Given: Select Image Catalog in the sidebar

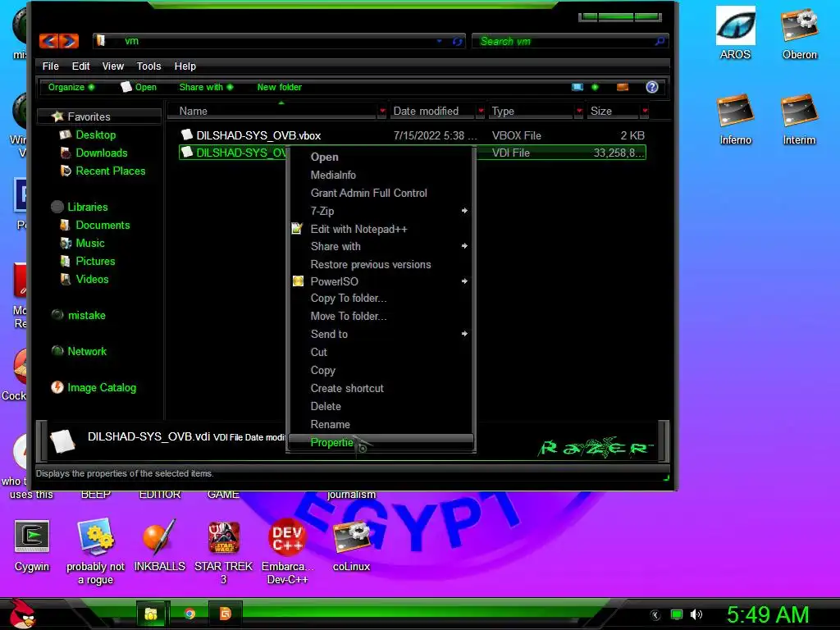Looking at the screenshot, I should click(x=101, y=387).
